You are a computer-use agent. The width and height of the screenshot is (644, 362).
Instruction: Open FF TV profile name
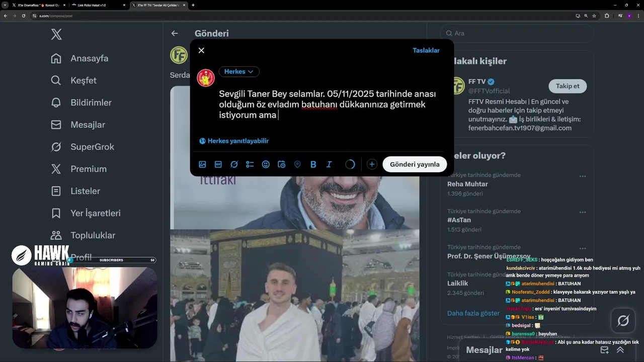476,81
